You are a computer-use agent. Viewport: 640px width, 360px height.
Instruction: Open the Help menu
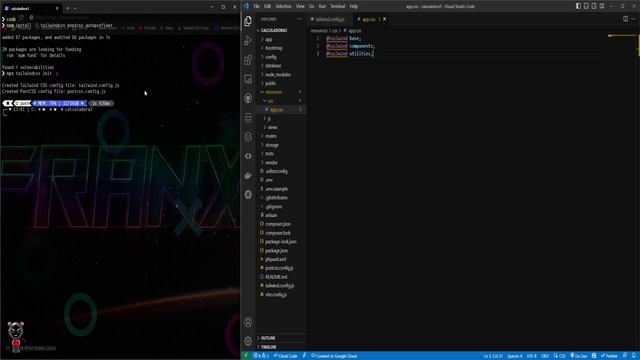[353, 6]
